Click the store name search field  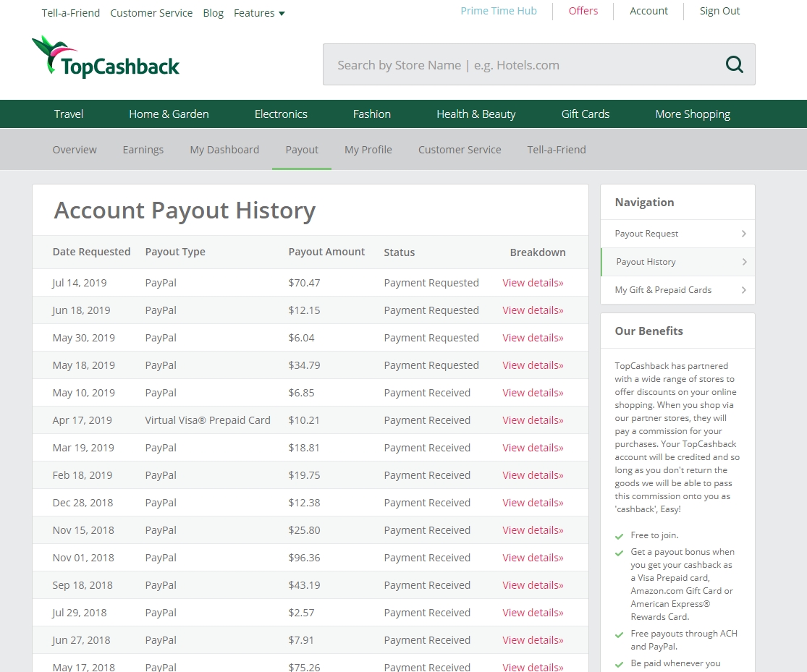(x=507, y=64)
